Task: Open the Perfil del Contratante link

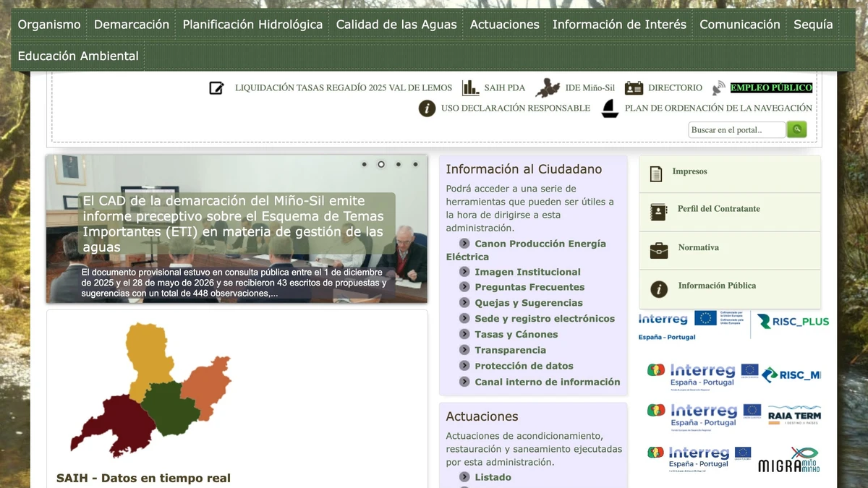Action: (719, 209)
